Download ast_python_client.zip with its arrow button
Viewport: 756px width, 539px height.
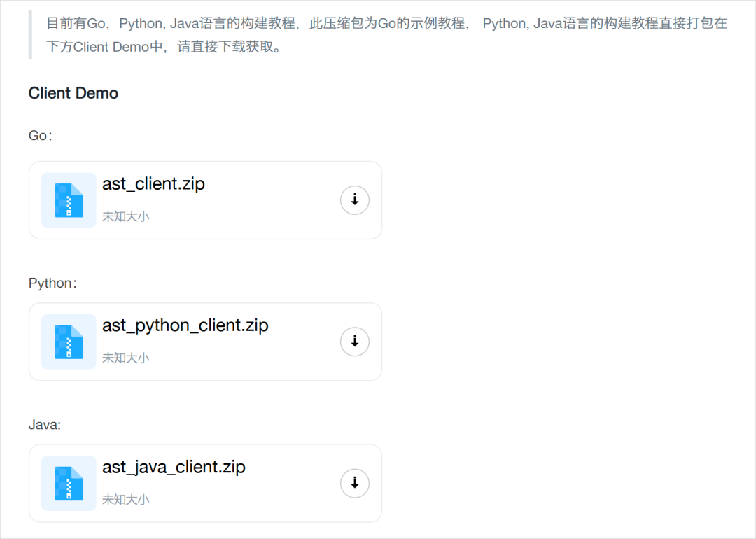355,342
